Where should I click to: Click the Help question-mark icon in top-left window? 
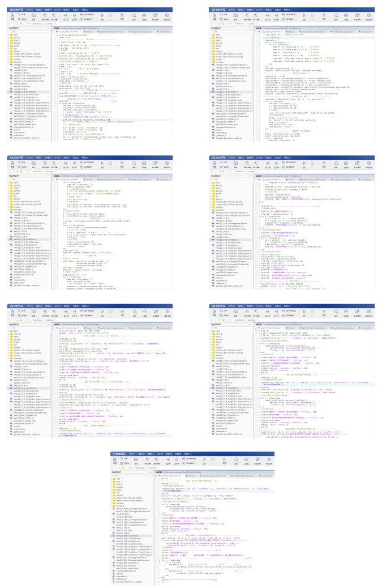coord(167,15)
